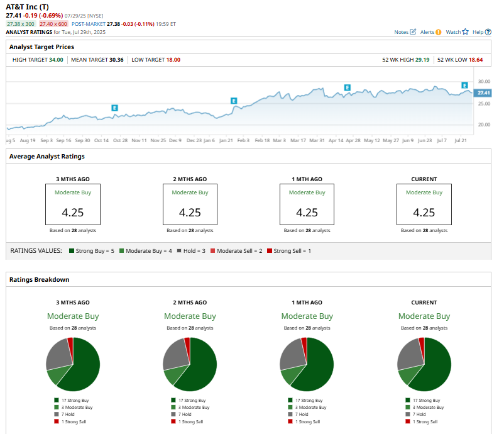Click the 20.00 price axis label
The width and height of the screenshot is (504, 434).
pyautogui.click(x=484, y=125)
